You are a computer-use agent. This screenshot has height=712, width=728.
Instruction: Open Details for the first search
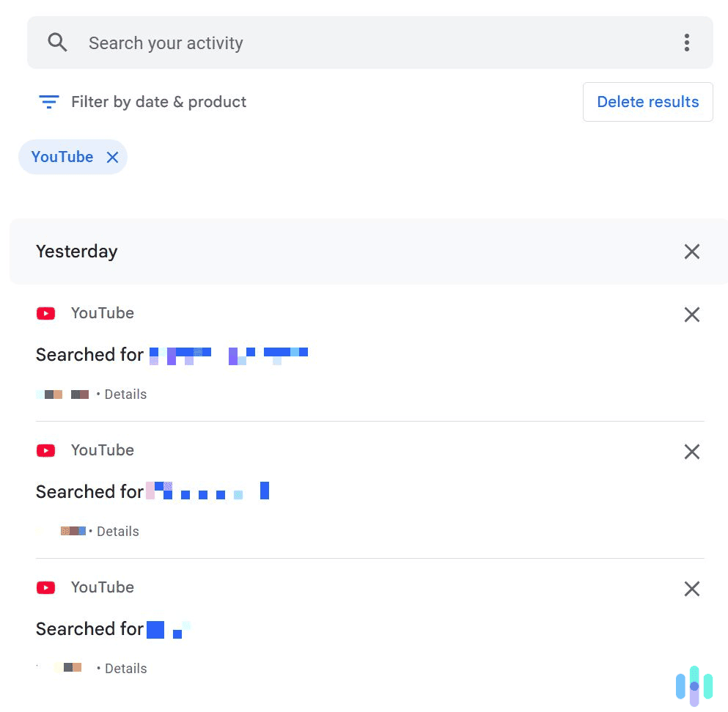pyautogui.click(x=125, y=394)
